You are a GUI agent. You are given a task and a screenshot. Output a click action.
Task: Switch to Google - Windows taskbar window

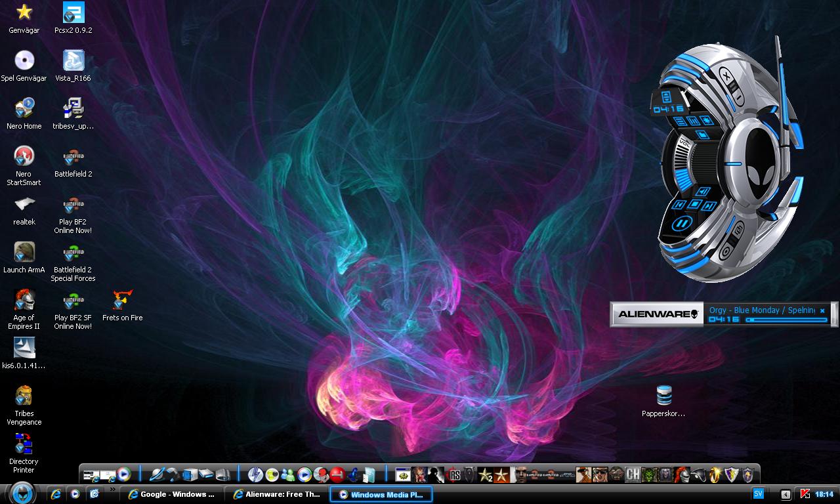pos(173,494)
